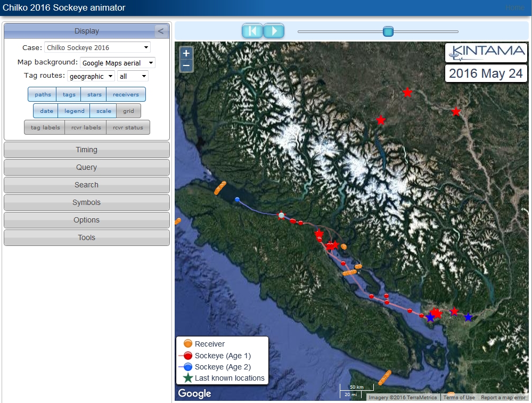
Task: Open the Map background dropdown
Action: [117, 63]
